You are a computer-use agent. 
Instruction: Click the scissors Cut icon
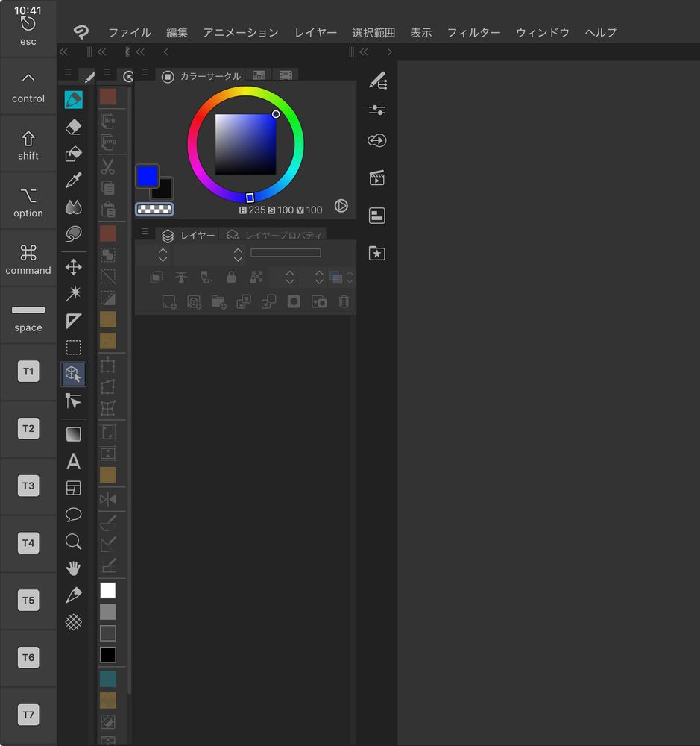pos(108,166)
